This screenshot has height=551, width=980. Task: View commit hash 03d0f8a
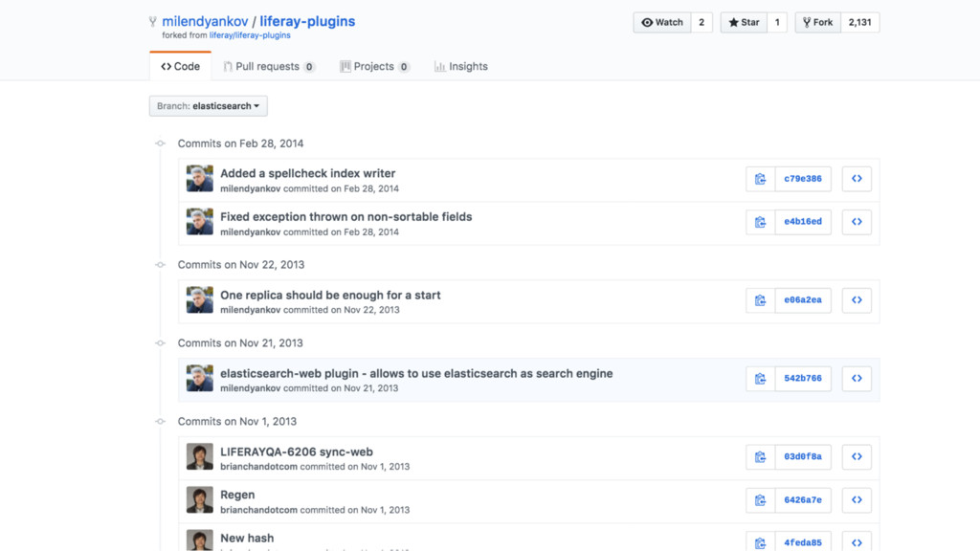[803, 456]
